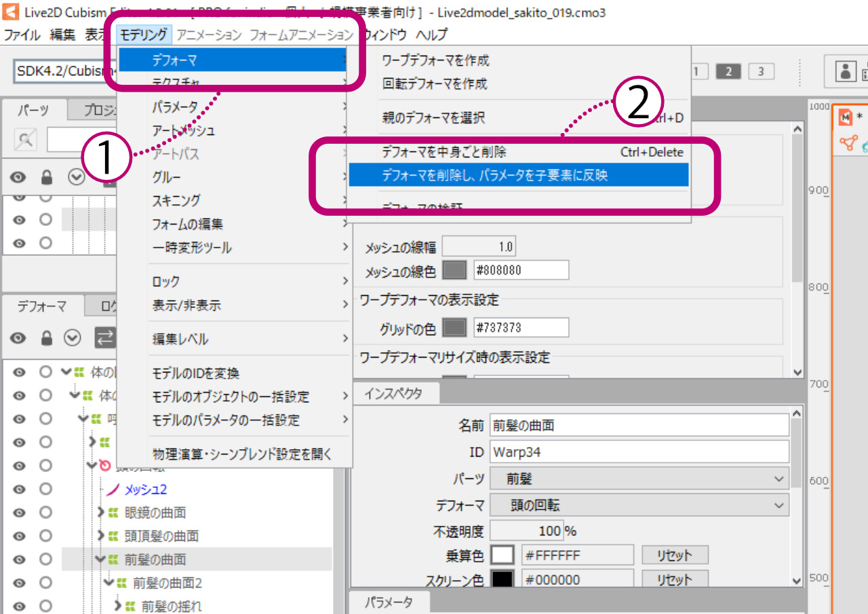
Task: Switch to the パーツ tab
Action: [33, 110]
